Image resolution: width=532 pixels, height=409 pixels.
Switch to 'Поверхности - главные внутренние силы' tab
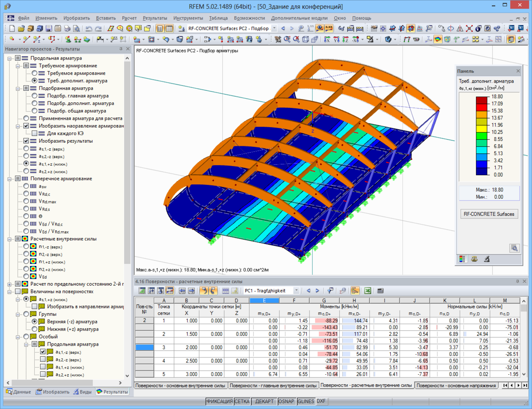click(x=273, y=385)
